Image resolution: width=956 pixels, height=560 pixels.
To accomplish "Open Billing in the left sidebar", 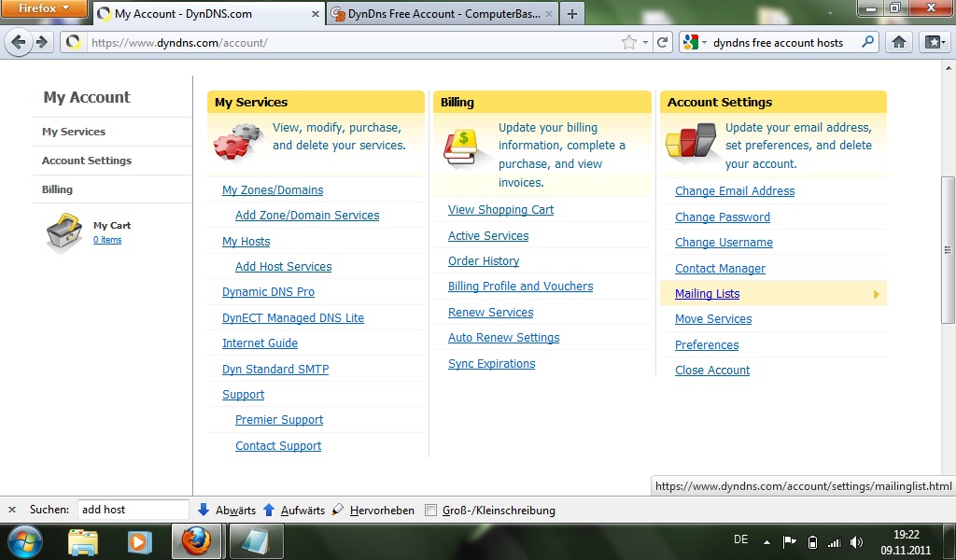I will (x=57, y=189).
